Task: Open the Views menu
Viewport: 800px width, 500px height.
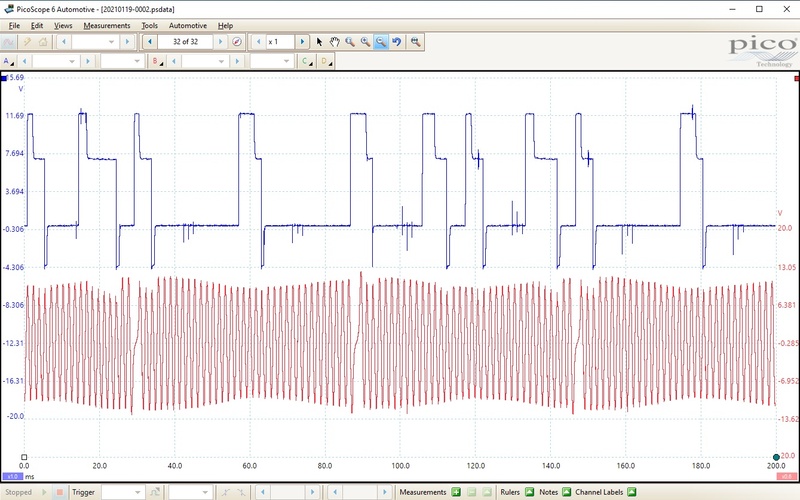Action: pos(63,26)
